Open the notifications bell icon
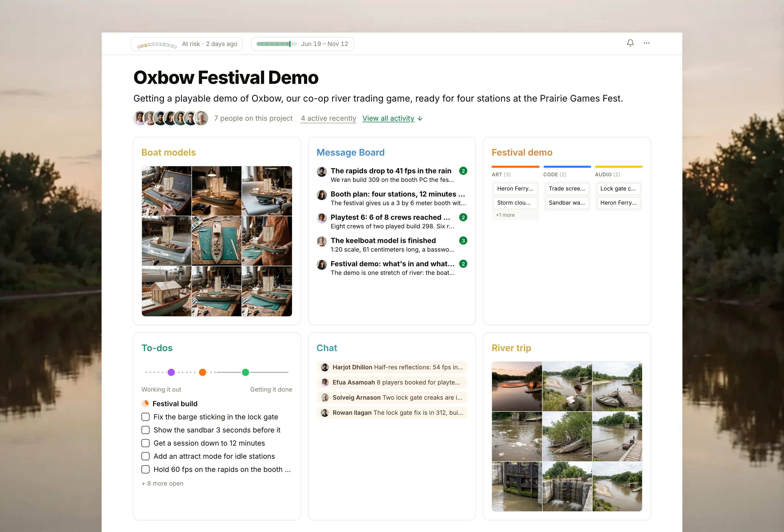The width and height of the screenshot is (784, 532). pos(630,43)
